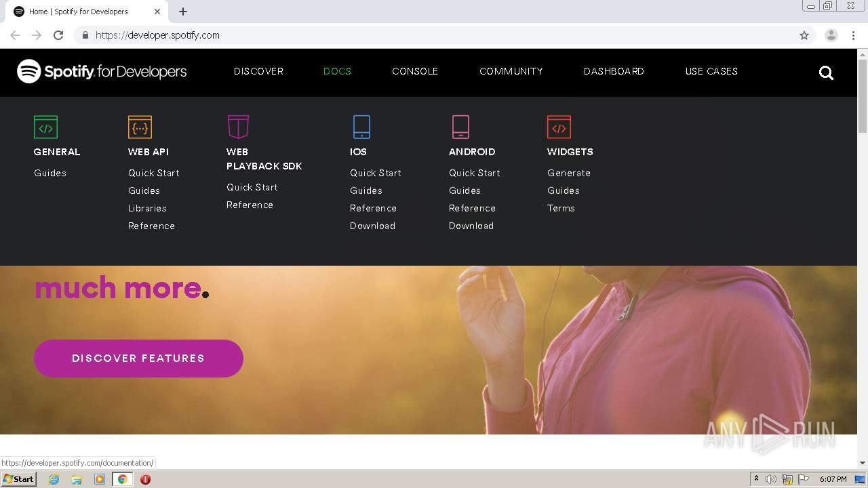Click the blue iOS device icon
This screenshot has width=868, height=488.
[x=361, y=127]
